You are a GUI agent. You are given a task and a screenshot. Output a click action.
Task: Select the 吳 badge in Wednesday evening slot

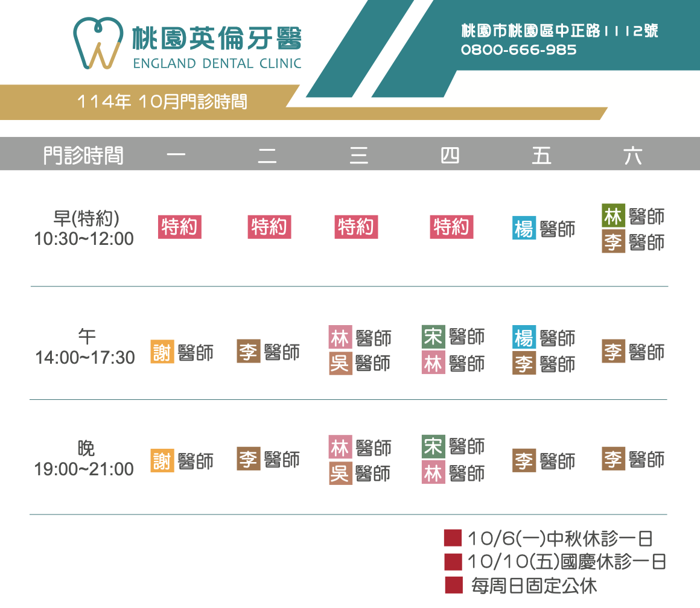pyautogui.click(x=340, y=473)
